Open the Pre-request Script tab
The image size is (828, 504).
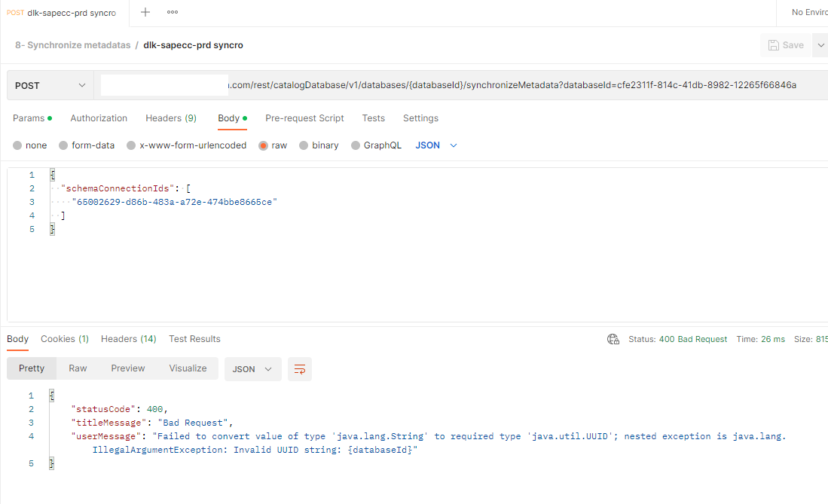coord(304,118)
